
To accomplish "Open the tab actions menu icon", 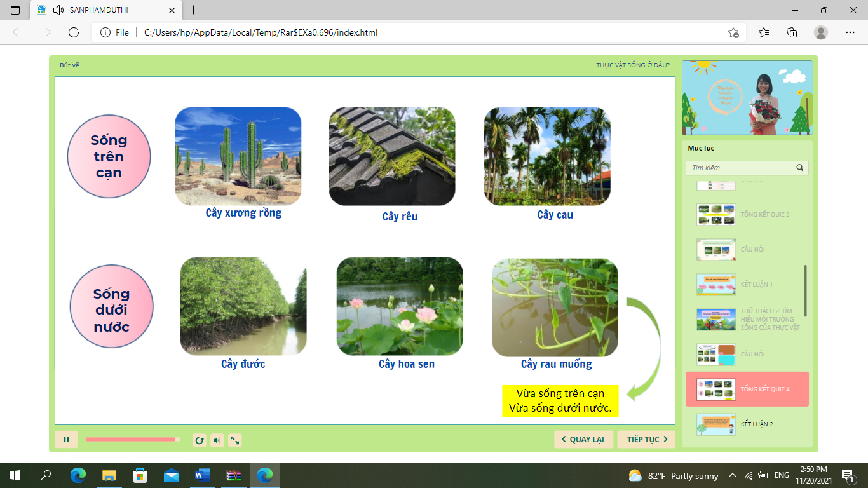I will click(x=15, y=10).
